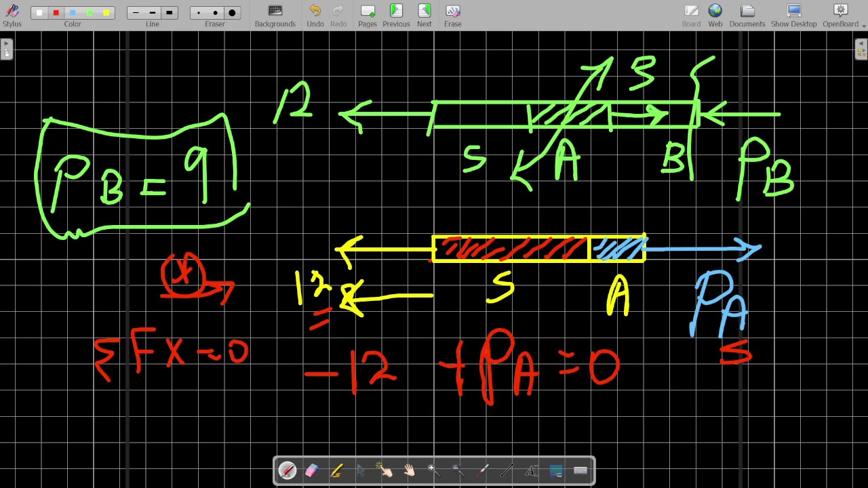Go to the Next page
This screenshot has height=488, width=868.
pos(425,16)
